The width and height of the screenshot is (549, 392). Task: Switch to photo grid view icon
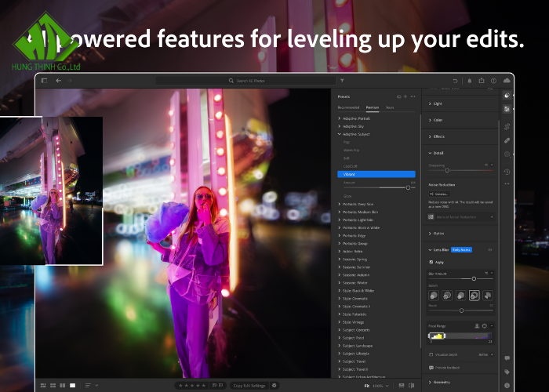[43, 386]
